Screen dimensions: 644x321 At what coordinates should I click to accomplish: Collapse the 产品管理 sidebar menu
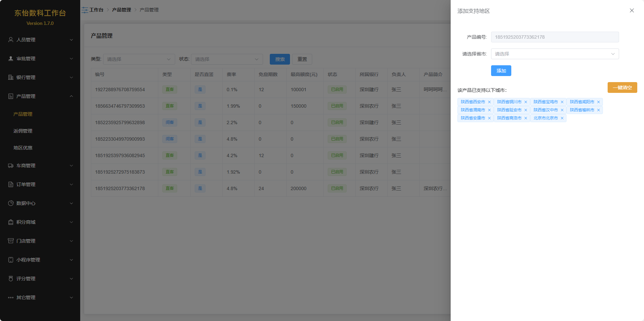pos(40,96)
